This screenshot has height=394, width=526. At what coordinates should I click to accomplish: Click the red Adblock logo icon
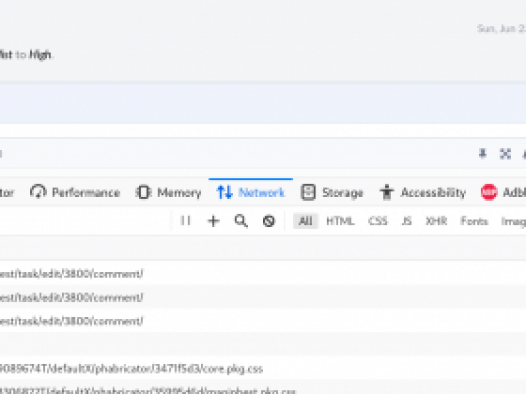coord(489,192)
